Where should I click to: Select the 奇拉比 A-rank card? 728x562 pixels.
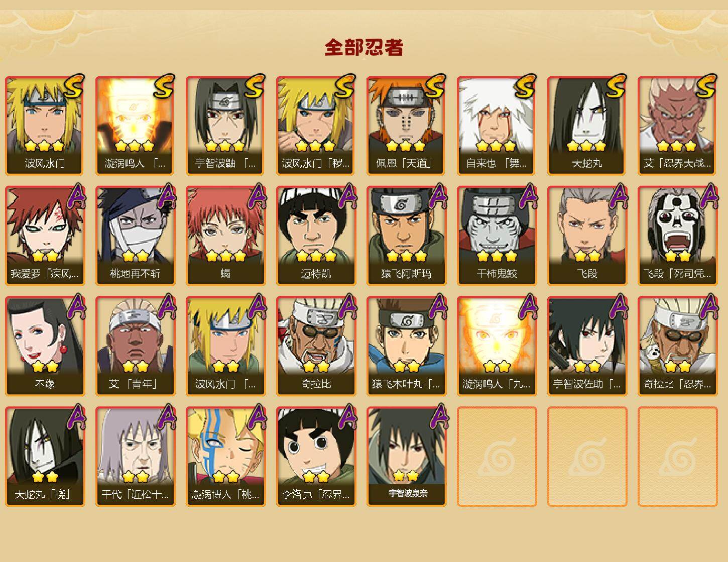point(316,346)
